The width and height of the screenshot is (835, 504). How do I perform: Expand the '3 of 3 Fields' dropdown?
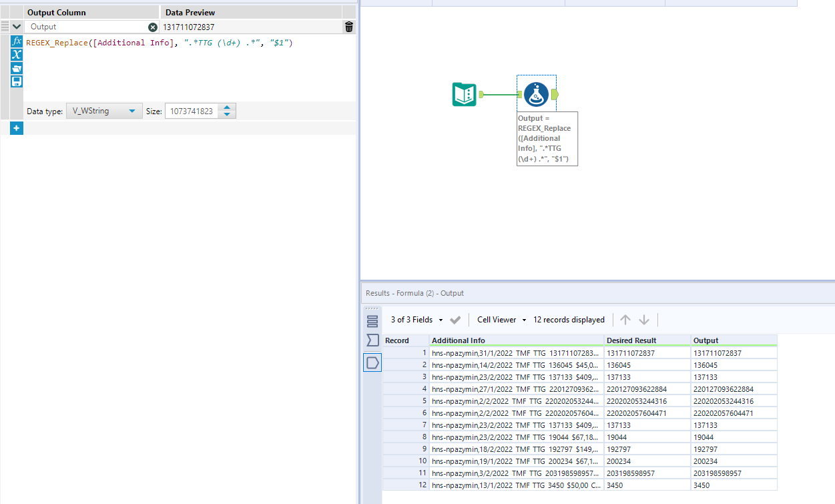click(418, 320)
